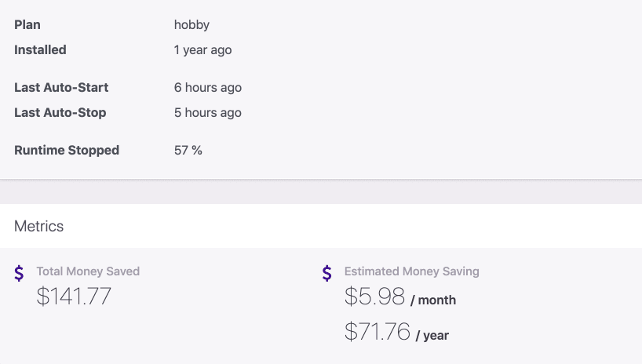
Task: Click the Plan label
Action: tap(27, 24)
